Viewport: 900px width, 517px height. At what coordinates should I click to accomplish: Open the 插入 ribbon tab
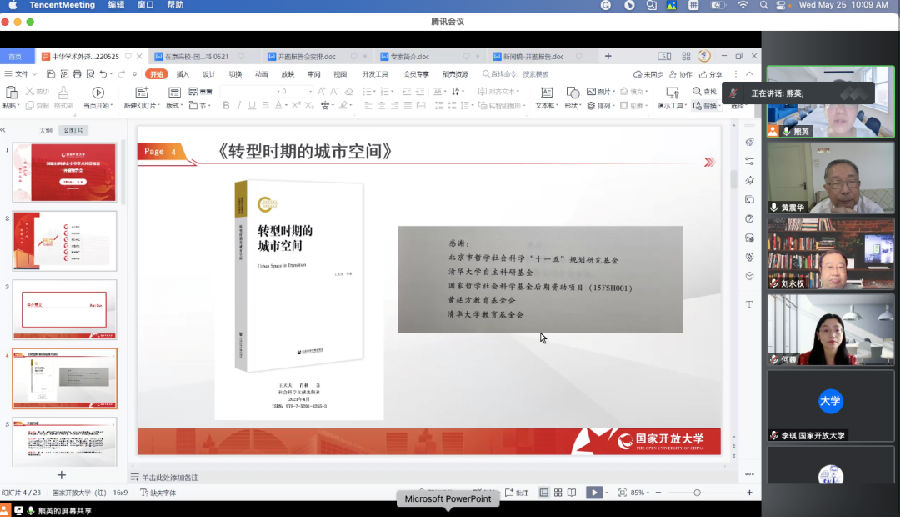coord(183,74)
